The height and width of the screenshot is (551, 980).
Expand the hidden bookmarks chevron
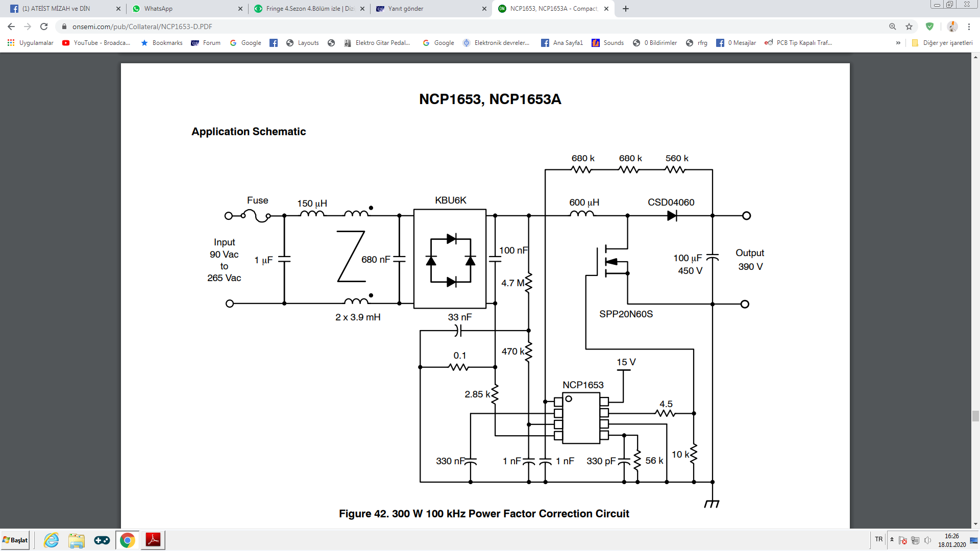[898, 43]
